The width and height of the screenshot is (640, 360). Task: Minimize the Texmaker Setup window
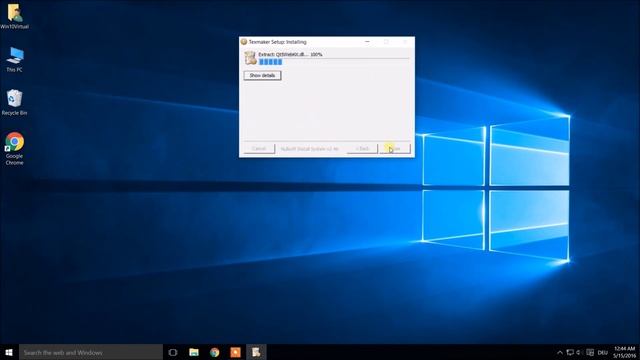(x=367, y=42)
